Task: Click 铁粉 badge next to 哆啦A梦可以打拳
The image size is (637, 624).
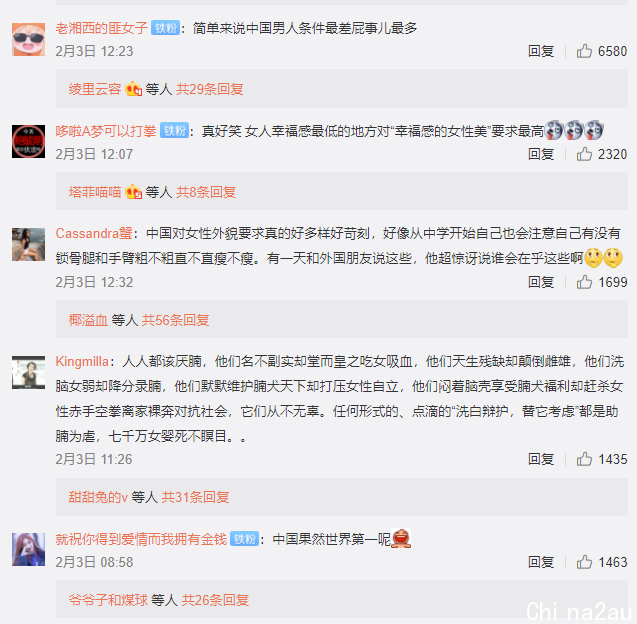Action: coord(174,130)
